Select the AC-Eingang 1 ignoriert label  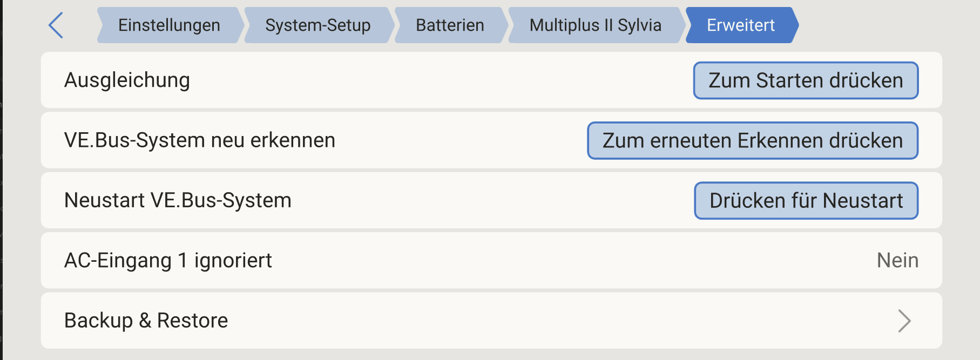(x=168, y=261)
